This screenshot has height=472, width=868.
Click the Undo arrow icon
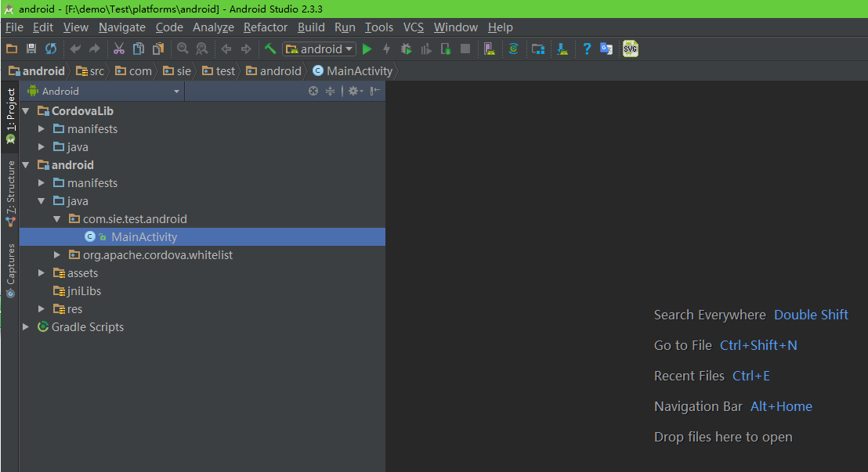point(75,49)
